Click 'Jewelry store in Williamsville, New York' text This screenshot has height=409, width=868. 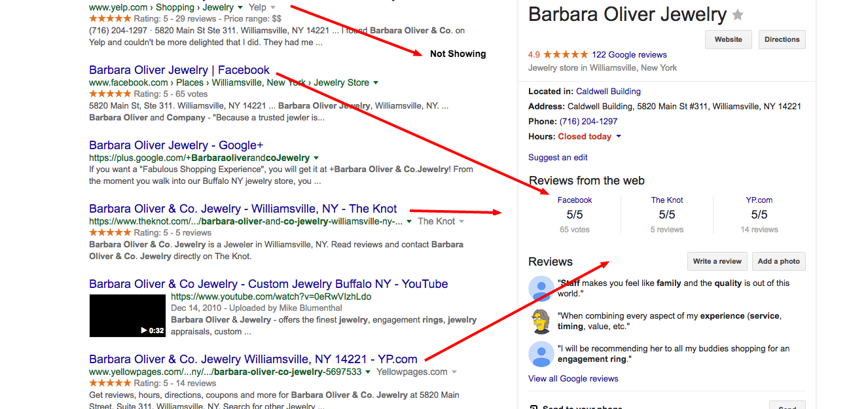pyautogui.click(x=603, y=68)
